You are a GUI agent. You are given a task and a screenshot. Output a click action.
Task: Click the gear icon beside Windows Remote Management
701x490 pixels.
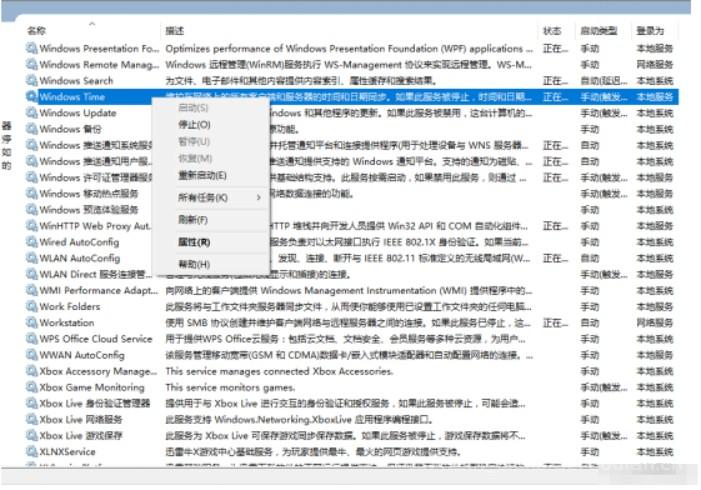coord(31,64)
